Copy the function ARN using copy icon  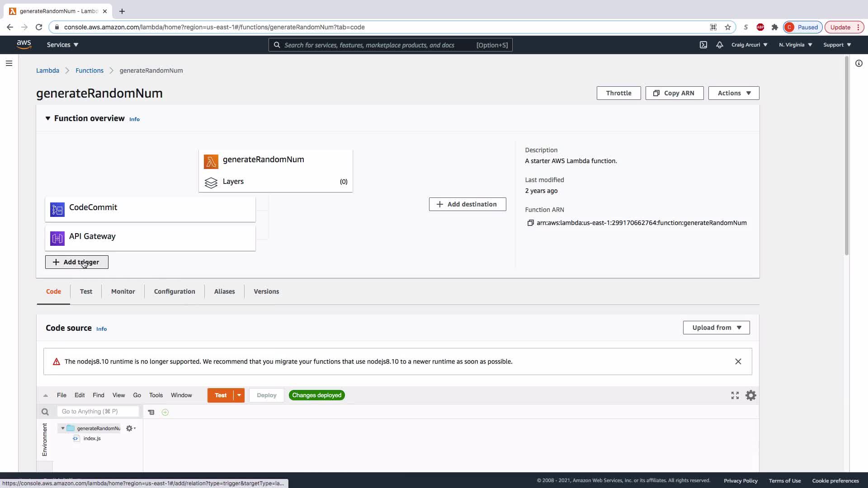point(531,223)
